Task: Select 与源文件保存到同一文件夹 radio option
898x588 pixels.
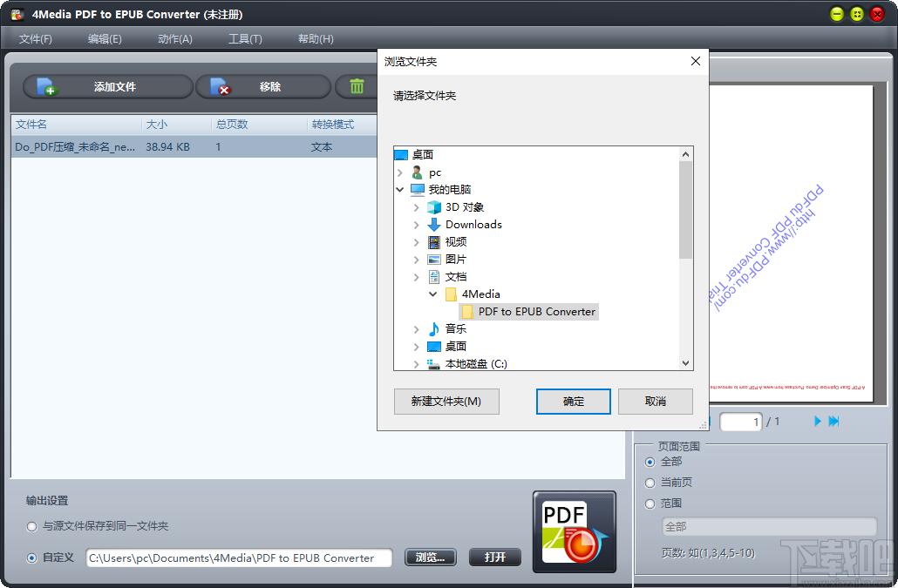Action: click(32, 527)
